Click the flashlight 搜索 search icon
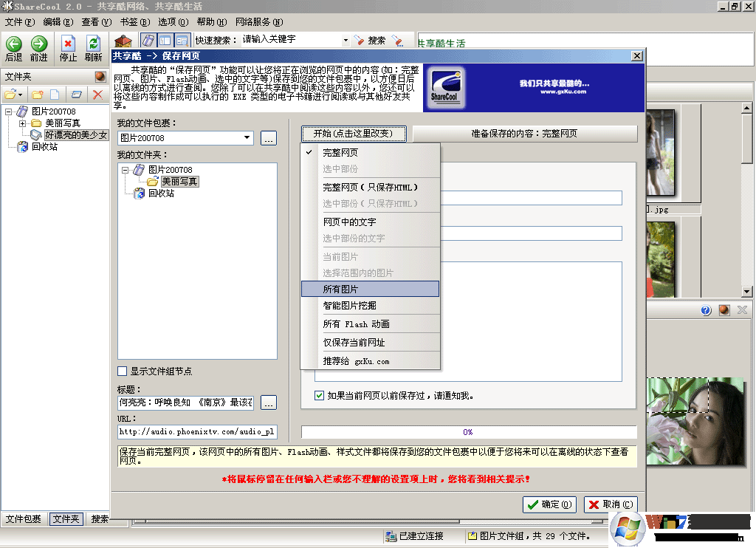756x548 pixels. (x=359, y=41)
